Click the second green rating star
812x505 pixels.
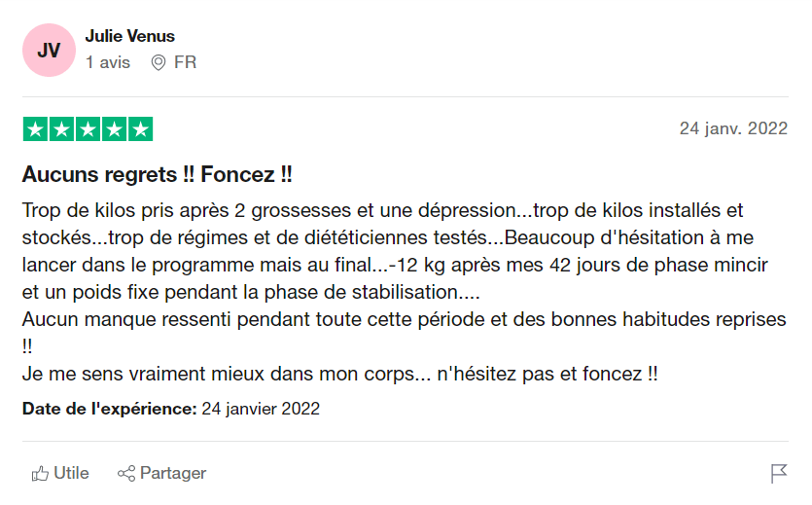pos(61,129)
